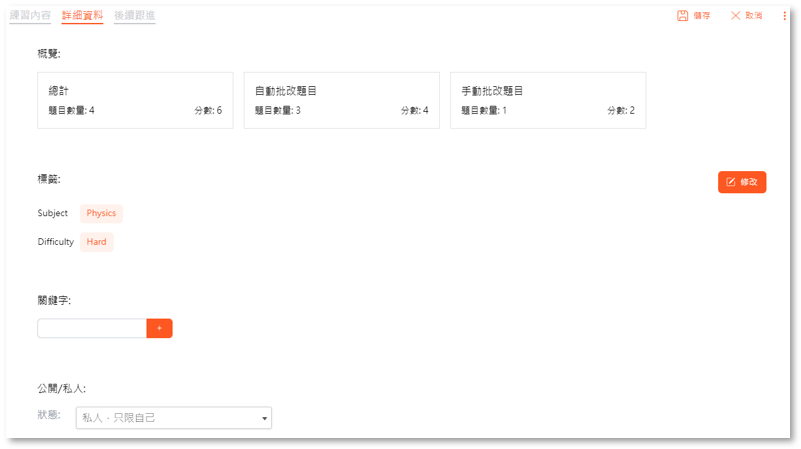Click the Physics subject tag
Image resolution: width=801 pixels, height=449 pixels.
(101, 213)
